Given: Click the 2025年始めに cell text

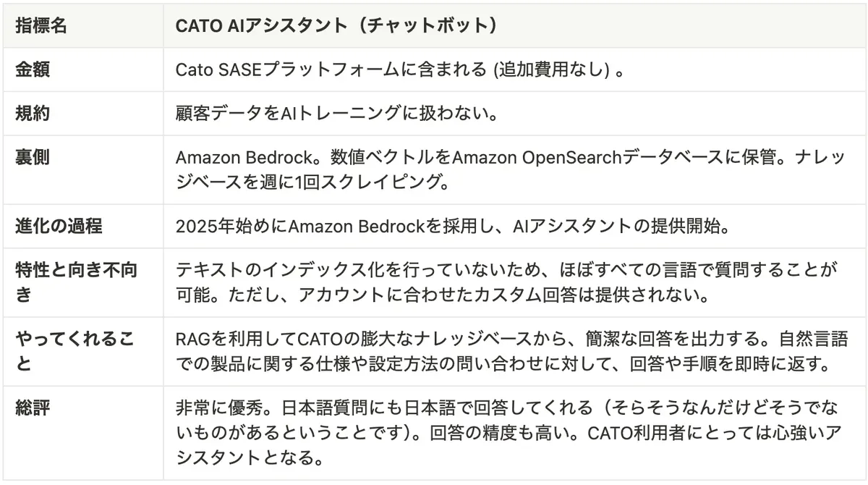Looking at the screenshot, I should 231,225.
